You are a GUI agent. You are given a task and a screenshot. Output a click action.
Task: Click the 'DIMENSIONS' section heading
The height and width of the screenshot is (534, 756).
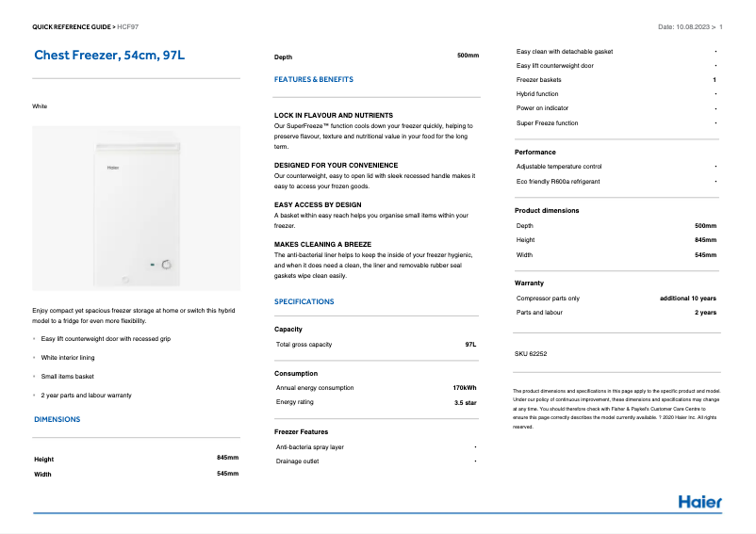coord(57,419)
